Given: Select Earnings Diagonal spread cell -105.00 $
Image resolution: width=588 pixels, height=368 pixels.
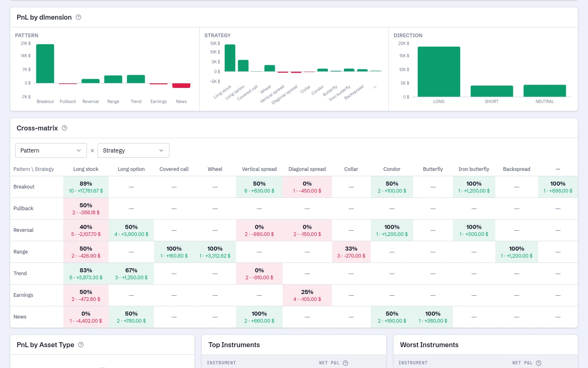Looking at the screenshot, I should click(x=307, y=295).
